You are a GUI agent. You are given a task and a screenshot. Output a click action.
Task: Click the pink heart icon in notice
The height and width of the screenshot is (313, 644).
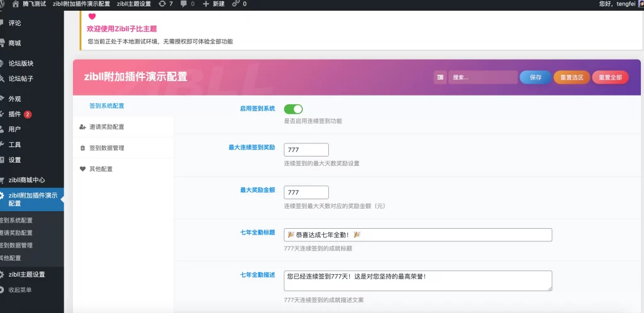point(92,16)
